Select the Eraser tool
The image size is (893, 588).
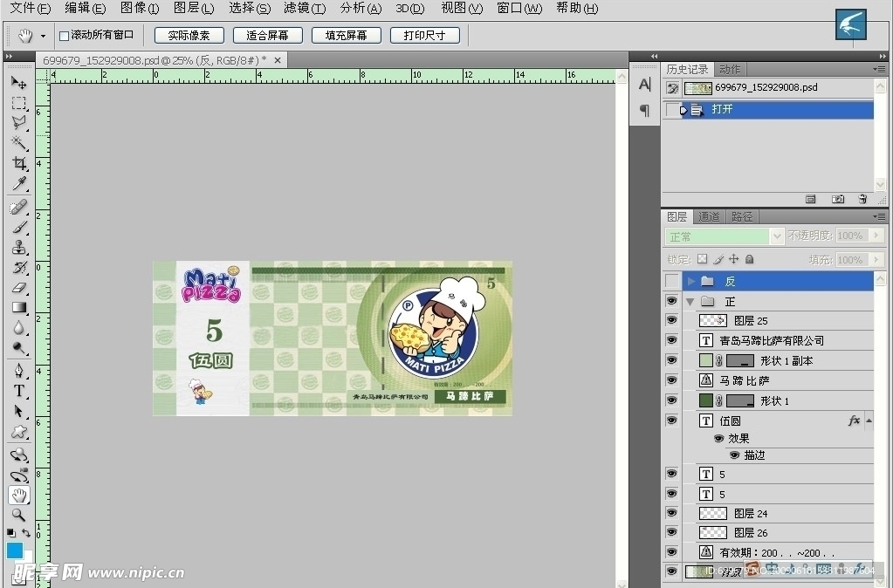[x=19, y=287]
